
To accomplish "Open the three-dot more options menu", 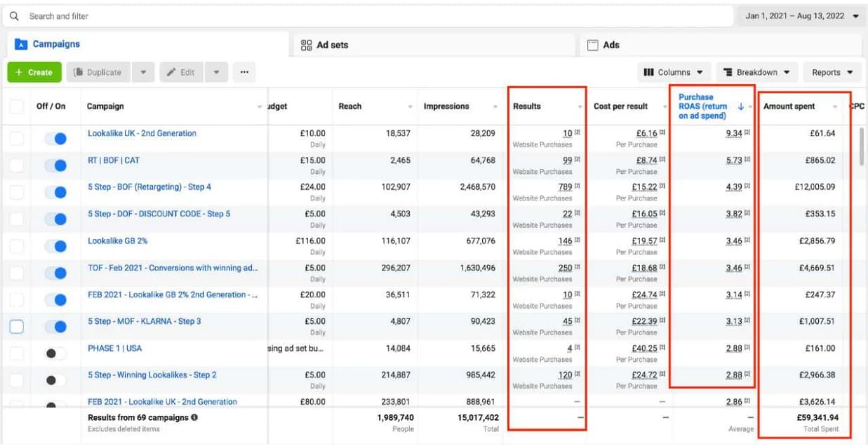I will point(243,72).
